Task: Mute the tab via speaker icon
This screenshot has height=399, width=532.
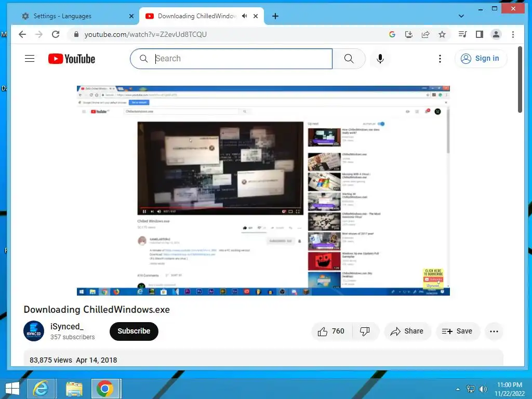Action: 244,16
